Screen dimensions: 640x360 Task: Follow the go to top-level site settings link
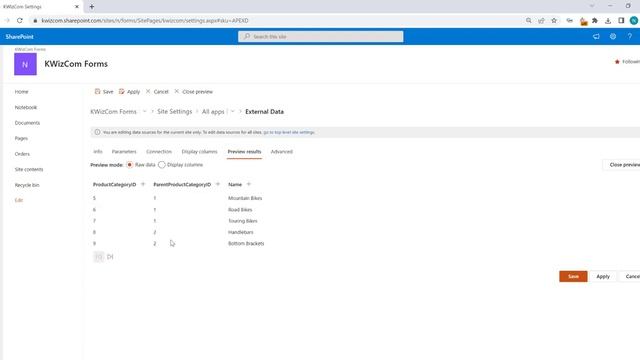click(289, 132)
